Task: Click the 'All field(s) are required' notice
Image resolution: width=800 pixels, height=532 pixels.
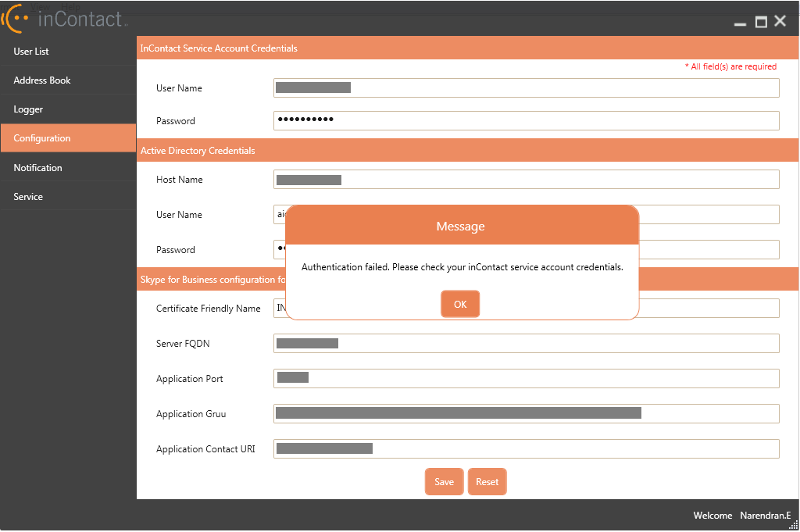Action: pos(730,66)
